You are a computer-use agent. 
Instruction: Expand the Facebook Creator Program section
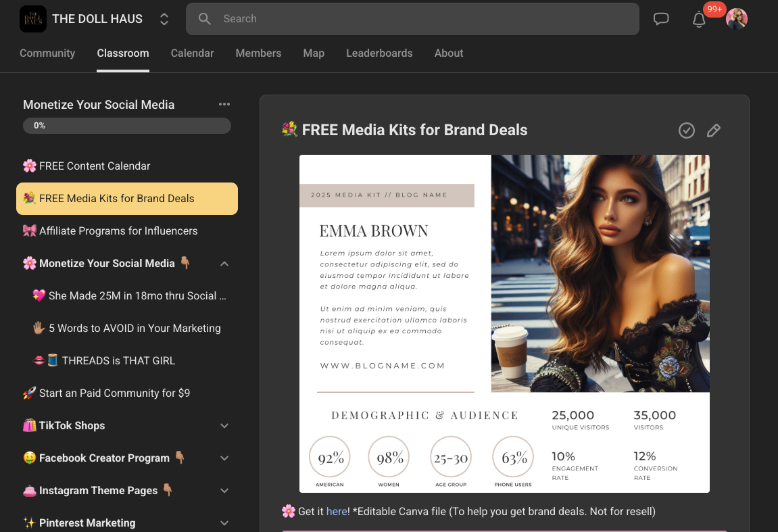point(224,458)
